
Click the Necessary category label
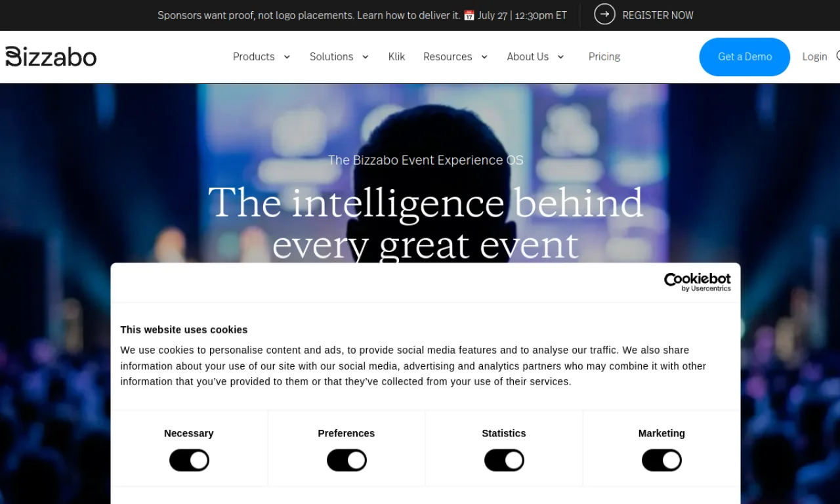click(189, 433)
